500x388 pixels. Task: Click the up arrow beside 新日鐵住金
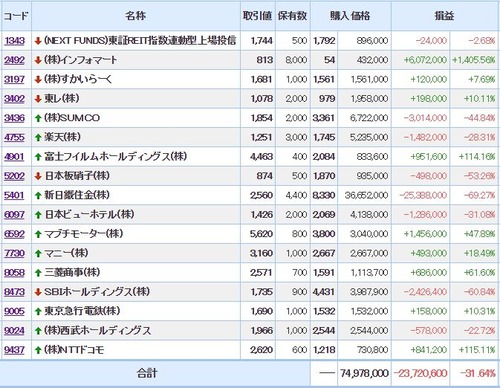tap(38, 196)
